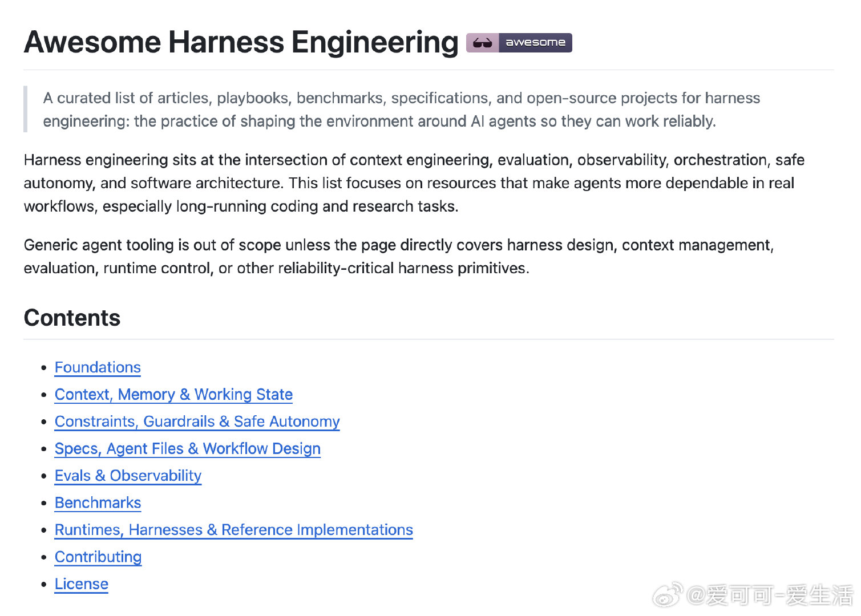Viewport: 861px width, 616px height.
Task: Open Runtimes, Harnesses & Reference Implementations link
Action: click(233, 530)
